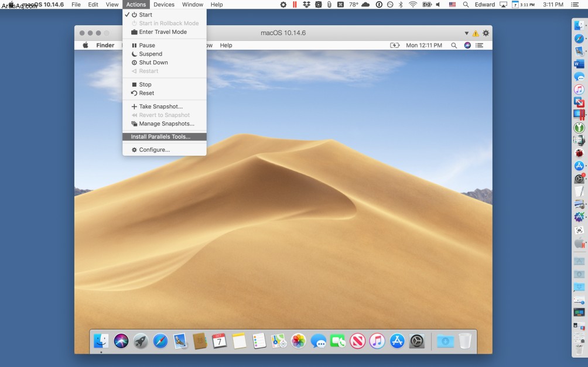Image resolution: width=588 pixels, height=367 pixels.
Task: Open Safari in the host side Dock
Action: (579, 39)
